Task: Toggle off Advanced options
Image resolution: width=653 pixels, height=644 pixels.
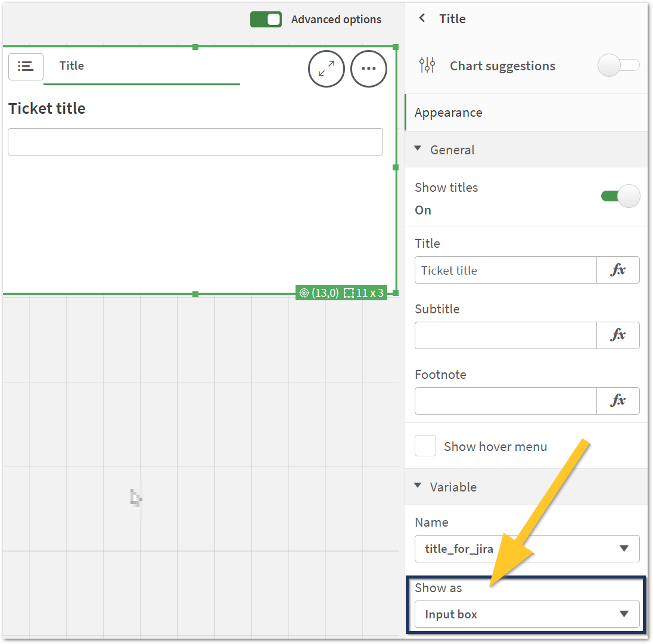Action: (266, 19)
